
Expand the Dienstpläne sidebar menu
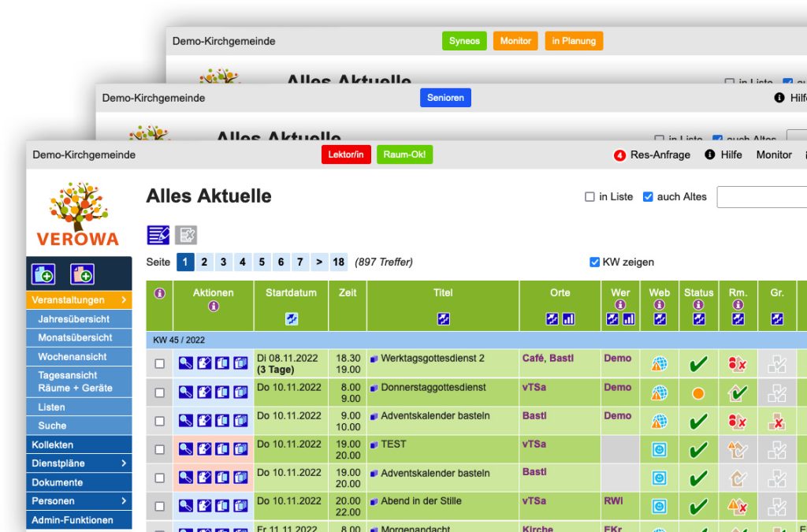(79, 463)
